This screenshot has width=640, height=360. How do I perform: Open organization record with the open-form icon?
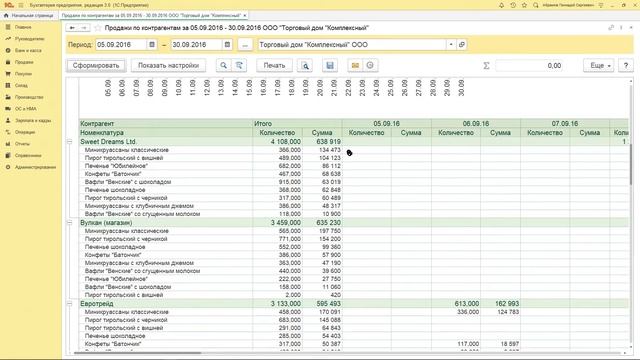462,44
